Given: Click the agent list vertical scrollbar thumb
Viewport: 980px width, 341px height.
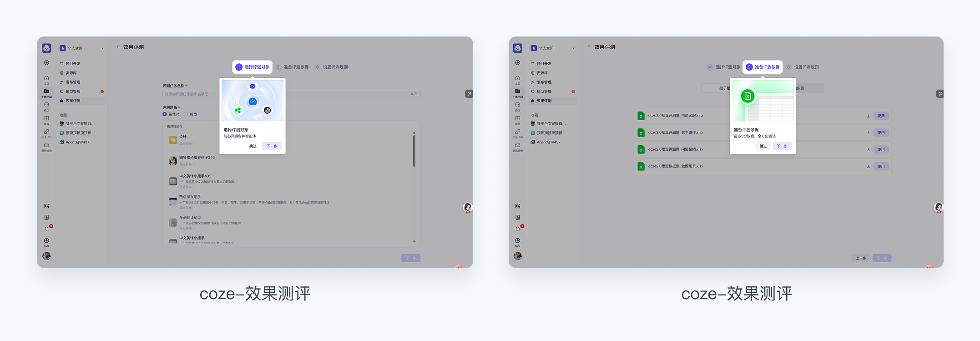Looking at the screenshot, I should (x=414, y=151).
